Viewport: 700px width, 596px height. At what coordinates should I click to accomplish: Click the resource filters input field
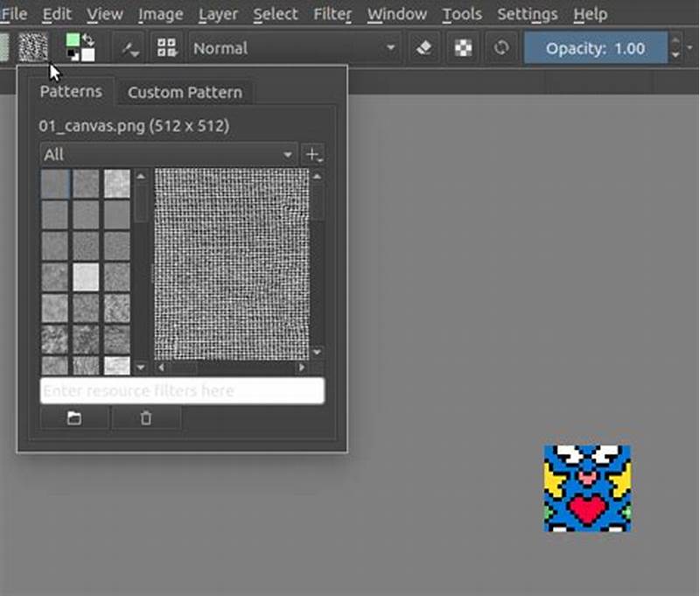[182, 390]
